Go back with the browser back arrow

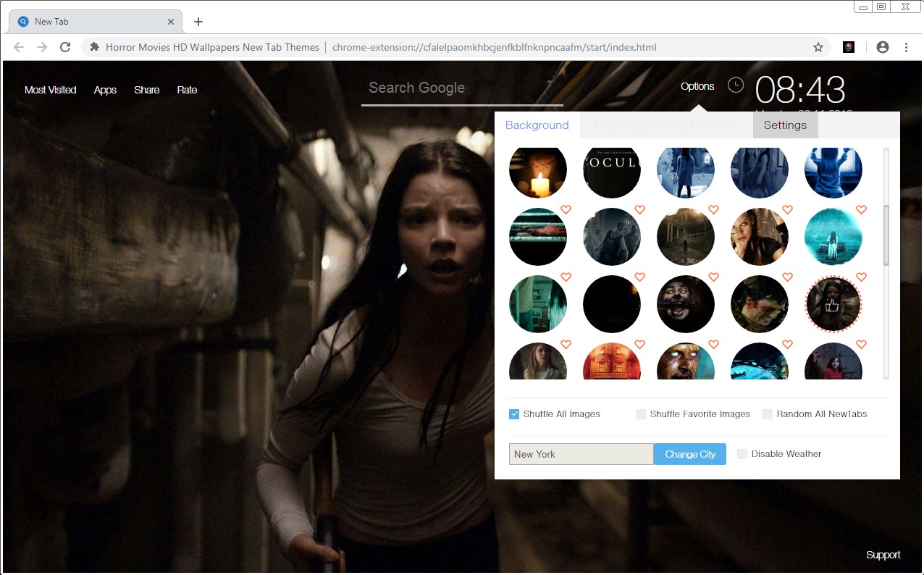tap(20, 47)
